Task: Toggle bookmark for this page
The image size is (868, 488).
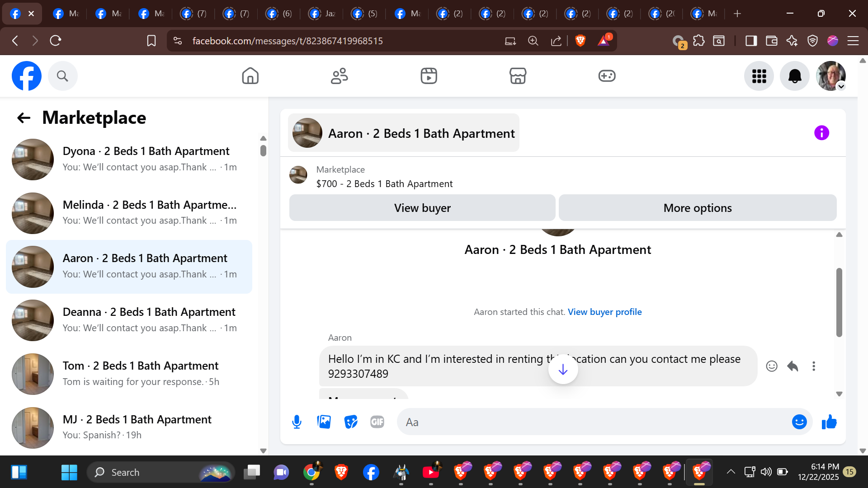Action: 151,41
